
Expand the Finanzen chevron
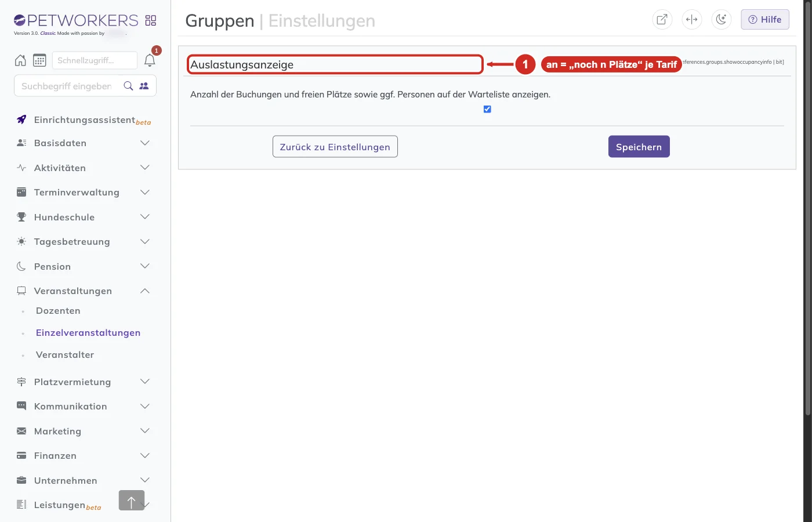pyautogui.click(x=145, y=455)
